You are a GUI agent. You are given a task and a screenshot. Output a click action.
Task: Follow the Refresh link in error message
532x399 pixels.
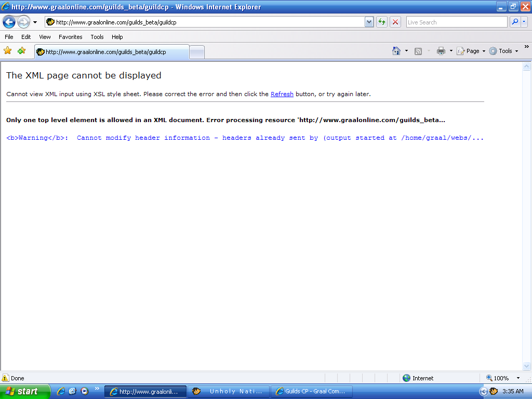[282, 94]
